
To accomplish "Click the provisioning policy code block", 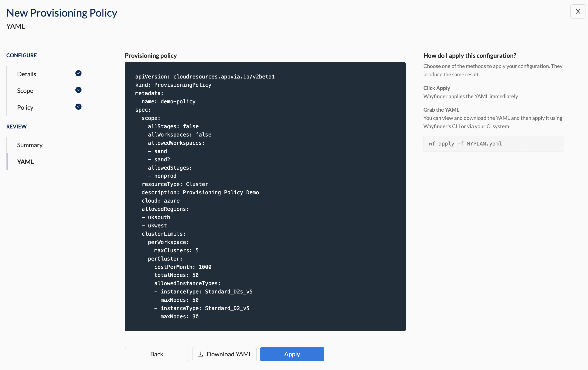I will tap(265, 196).
